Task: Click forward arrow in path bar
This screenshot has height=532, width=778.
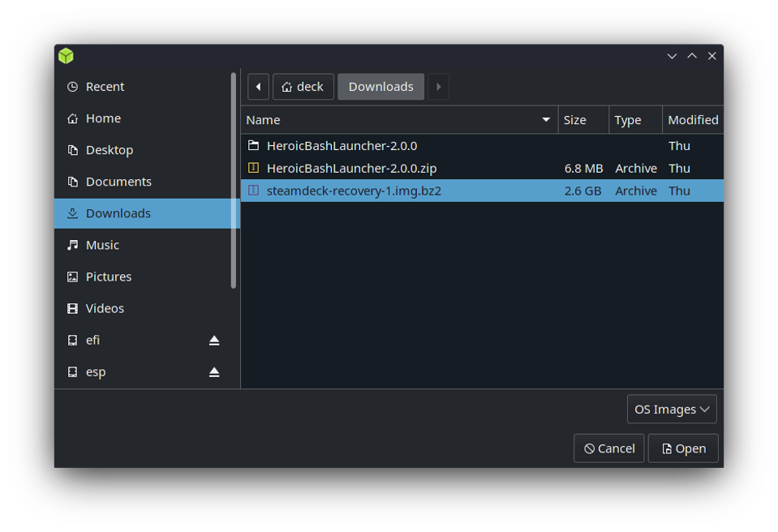Action: pos(439,87)
